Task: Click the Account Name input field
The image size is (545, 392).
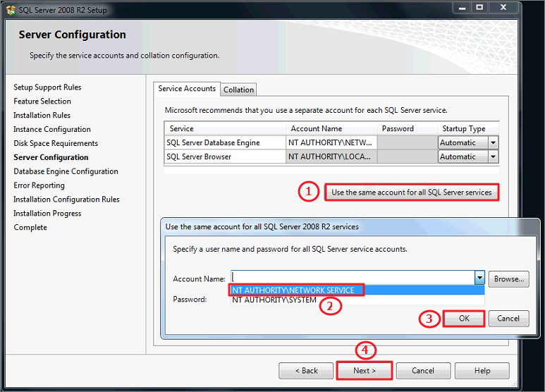Action: (353, 278)
